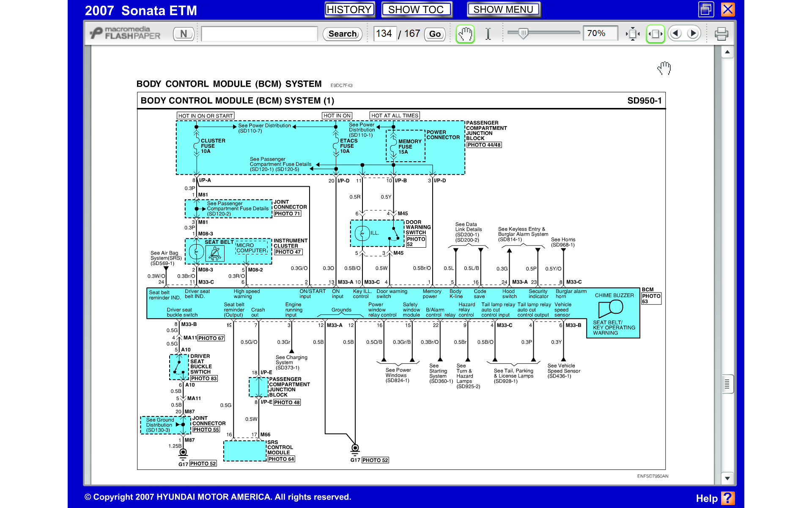
Task: Click the DOOR WARNING SWITCH label
Action: pos(418,227)
